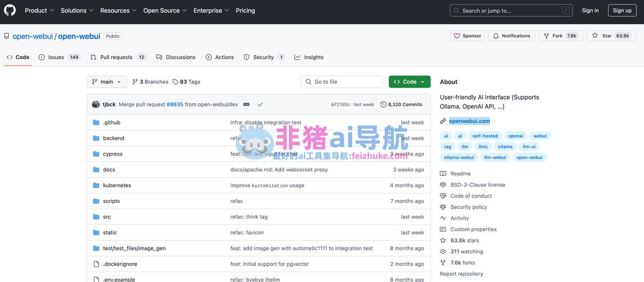Open the 8,320 Commits history
The image size is (644, 282).
click(x=401, y=105)
